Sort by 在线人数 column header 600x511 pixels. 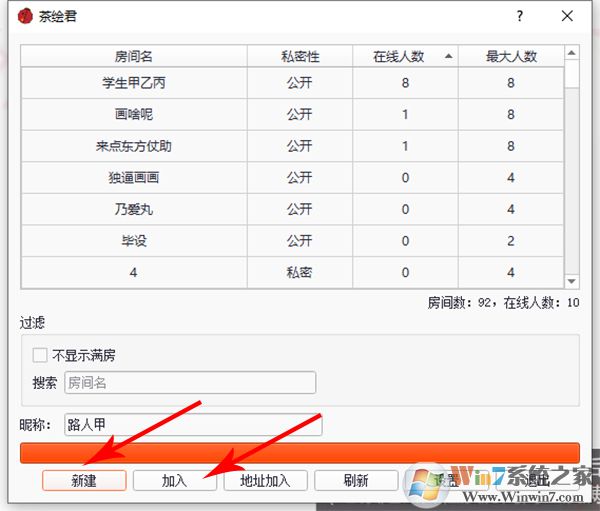405,57
